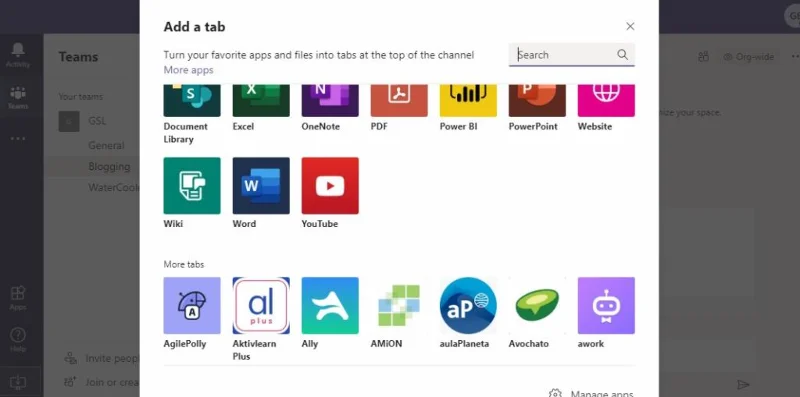Click the More tabs heading
This screenshot has height=397, width=800.
tap(184, 264)
